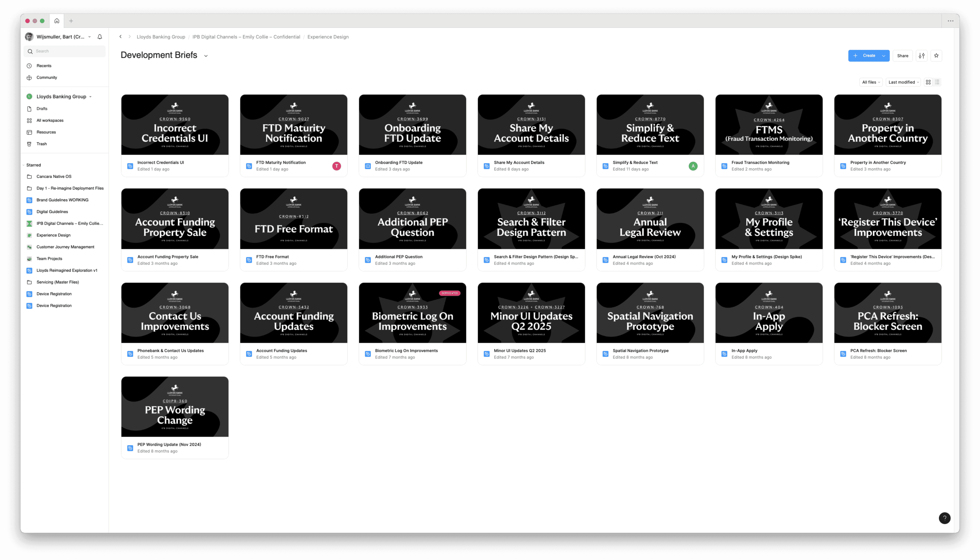Screen dimensions: 980x560
Task: Switch to list view layout
Action: (x=937, y=82)
